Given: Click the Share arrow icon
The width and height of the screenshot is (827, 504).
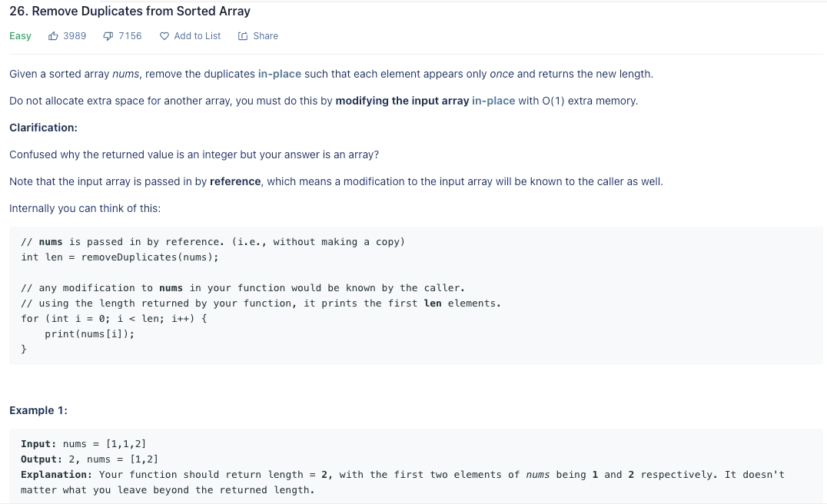Looking at the screenshot, I should pos(243,36).
